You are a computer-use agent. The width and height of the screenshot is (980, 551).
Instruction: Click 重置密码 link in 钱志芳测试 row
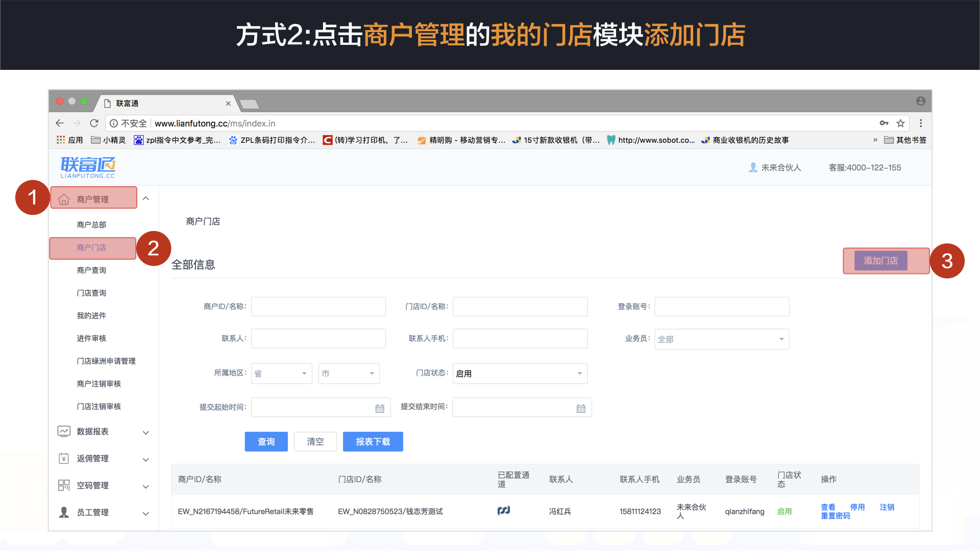coord(836,516)
